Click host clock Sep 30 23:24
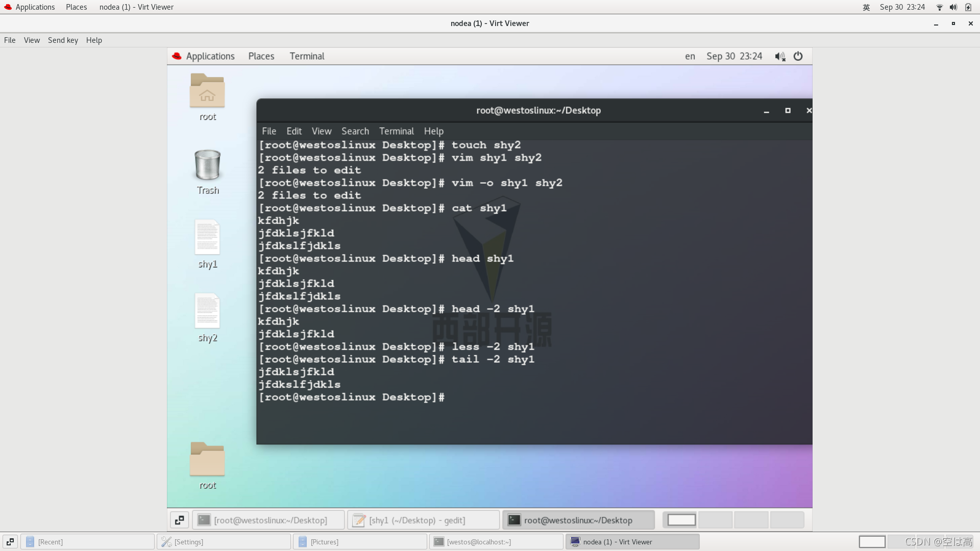 (x=902, y=7)
